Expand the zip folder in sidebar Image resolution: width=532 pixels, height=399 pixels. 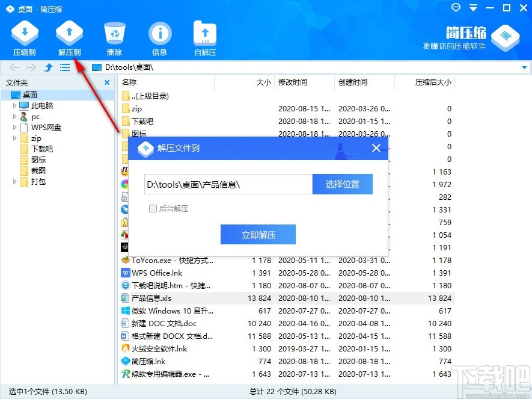point(13,138)
